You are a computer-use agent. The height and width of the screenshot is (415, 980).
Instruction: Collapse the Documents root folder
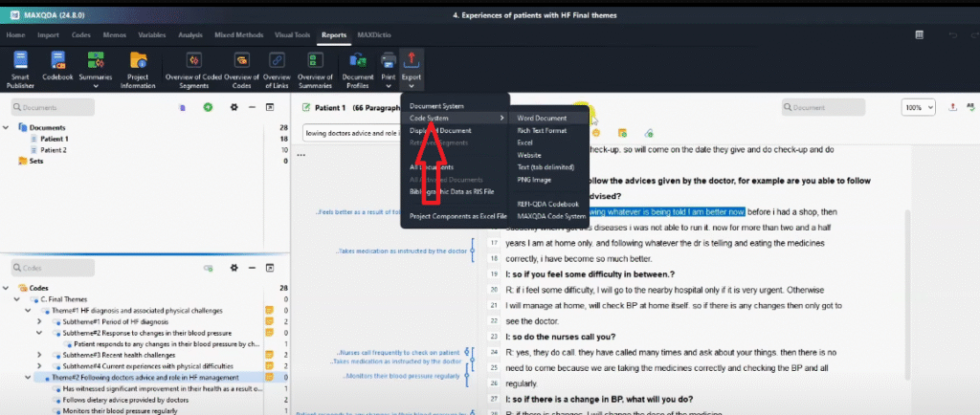coord(6,127)
